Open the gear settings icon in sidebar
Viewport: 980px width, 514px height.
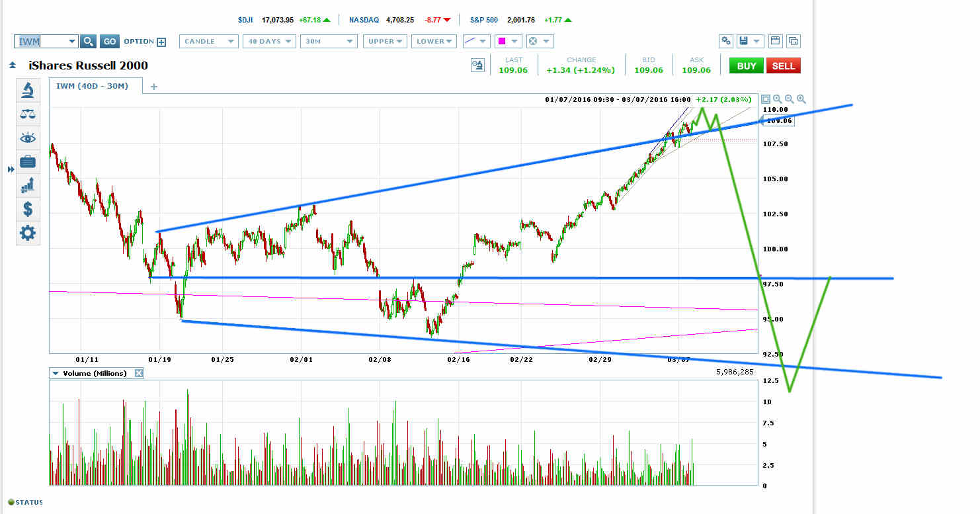coord(28,233)
